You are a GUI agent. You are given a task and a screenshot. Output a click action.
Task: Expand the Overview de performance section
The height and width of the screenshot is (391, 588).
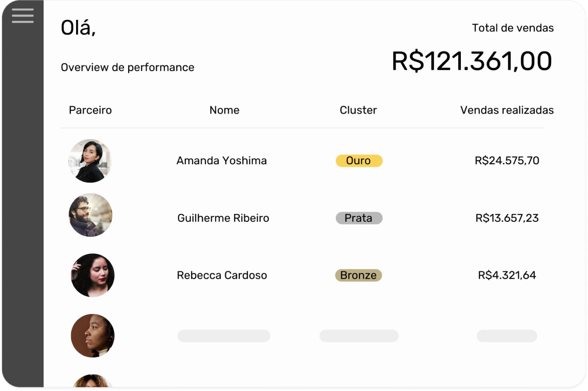pyautogui.click(x=127, y=67)
